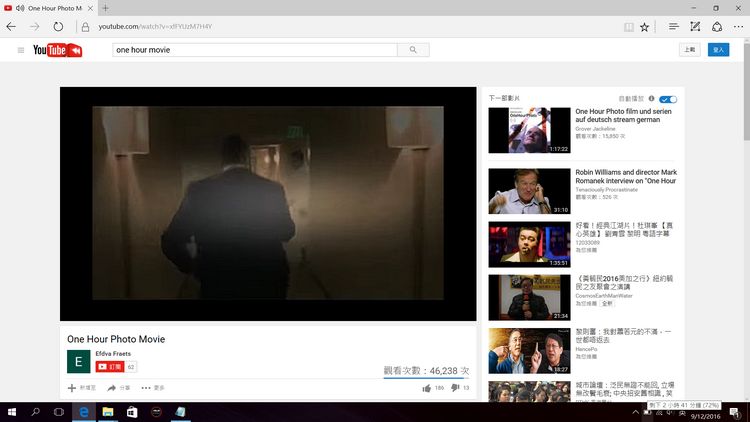Open Efdva Freets channel avatar
750x422 pixels.
(78, 361)
